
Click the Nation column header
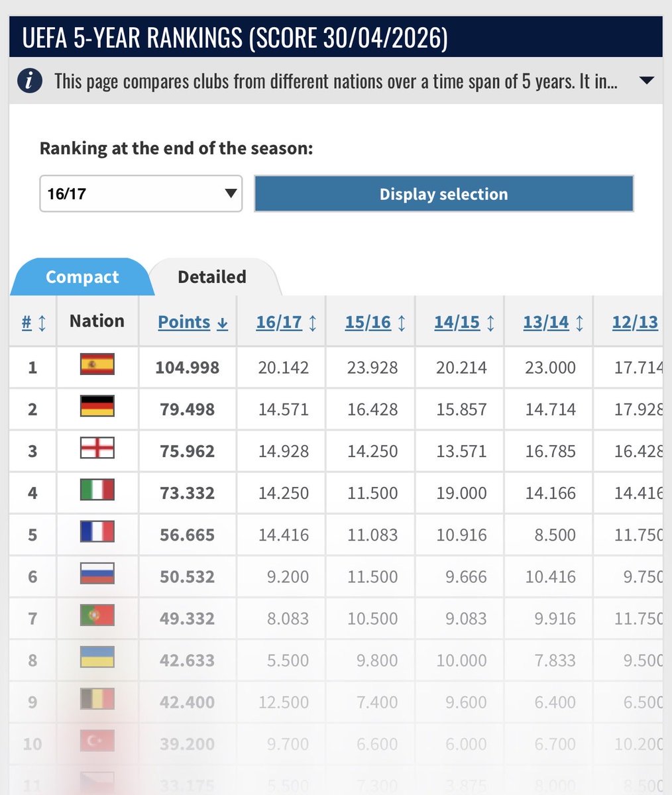[97, 321]
